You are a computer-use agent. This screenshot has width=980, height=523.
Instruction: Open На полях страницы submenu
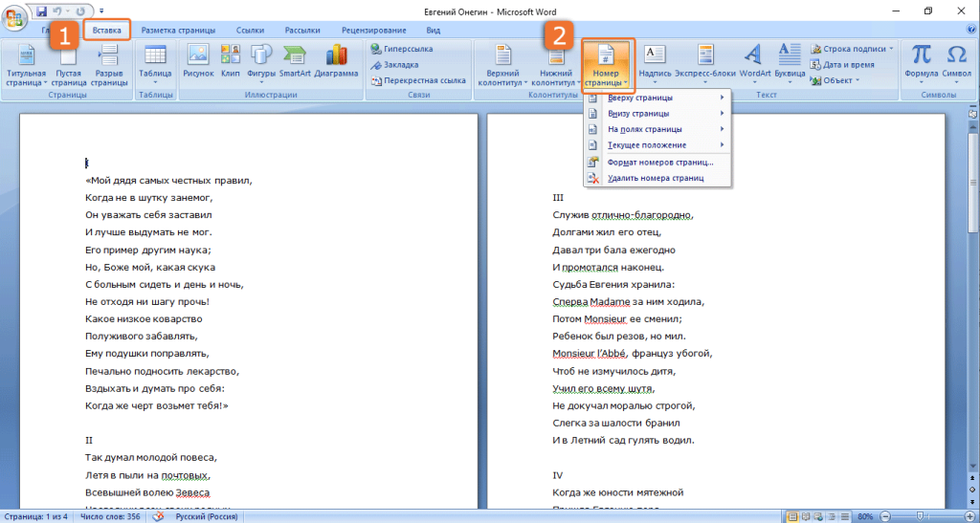[x=657, y=129]
